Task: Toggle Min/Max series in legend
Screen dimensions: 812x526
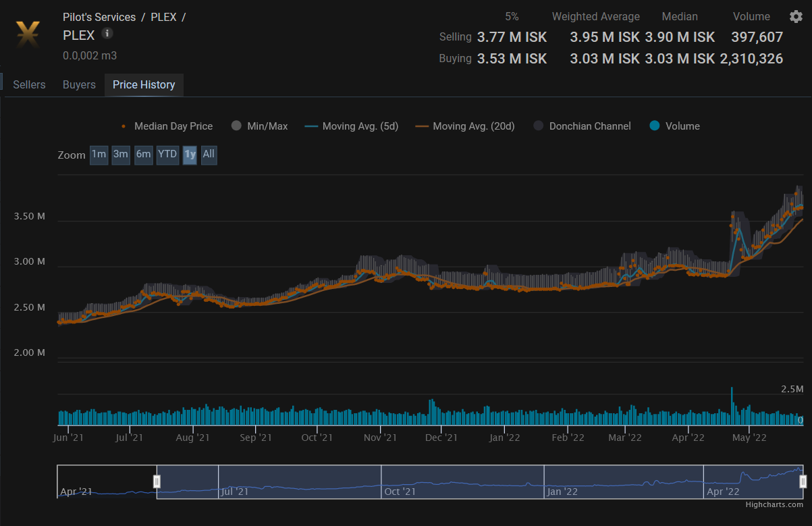Action: (x=259, y=126)
